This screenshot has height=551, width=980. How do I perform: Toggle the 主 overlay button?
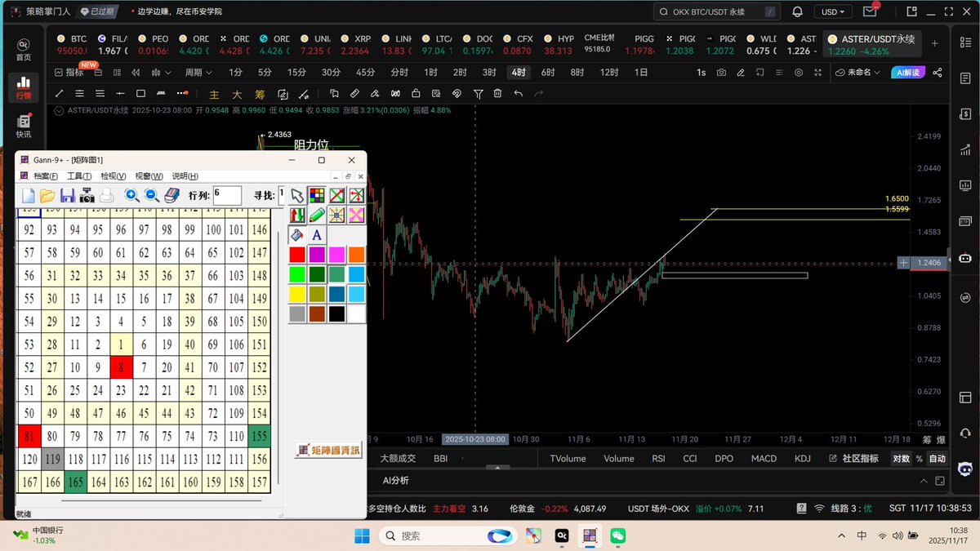215,94
